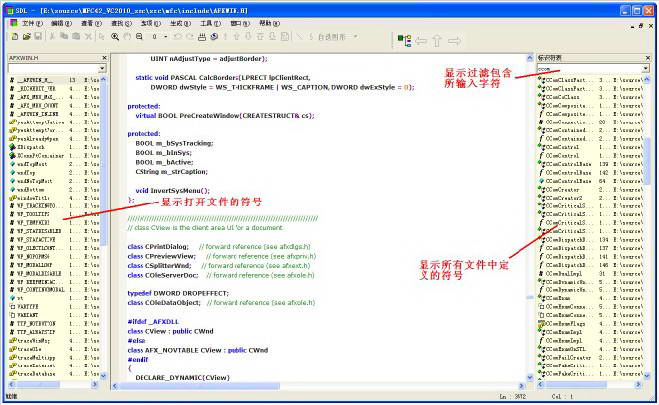
Task: Click the Ln 3872 status bar entry
Action: [x=512, y=396]
